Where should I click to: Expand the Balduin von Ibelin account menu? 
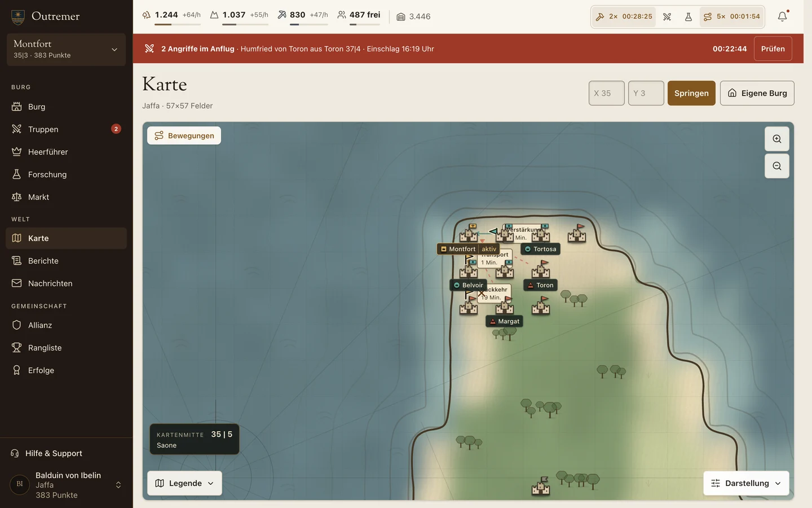pos(66,485)
